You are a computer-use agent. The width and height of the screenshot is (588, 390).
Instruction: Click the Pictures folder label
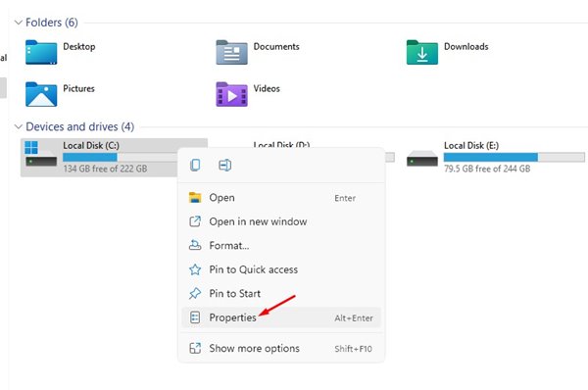[x=78, y=88]
